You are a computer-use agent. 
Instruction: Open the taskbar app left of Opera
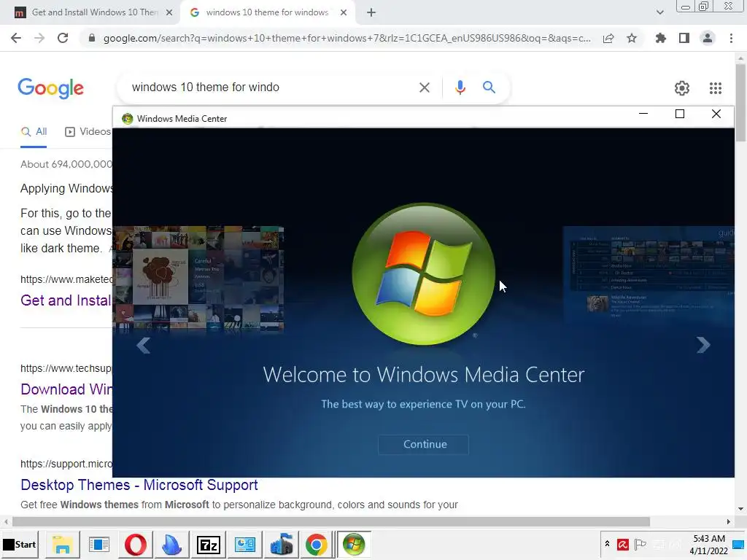pyautogui.click(x=98, y=544)
